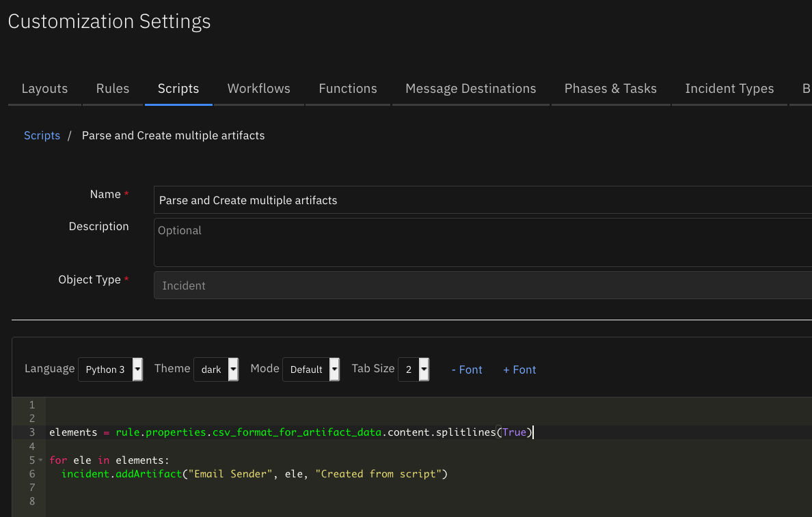Open the Language Python 3 dropdown

pos(110,369)
